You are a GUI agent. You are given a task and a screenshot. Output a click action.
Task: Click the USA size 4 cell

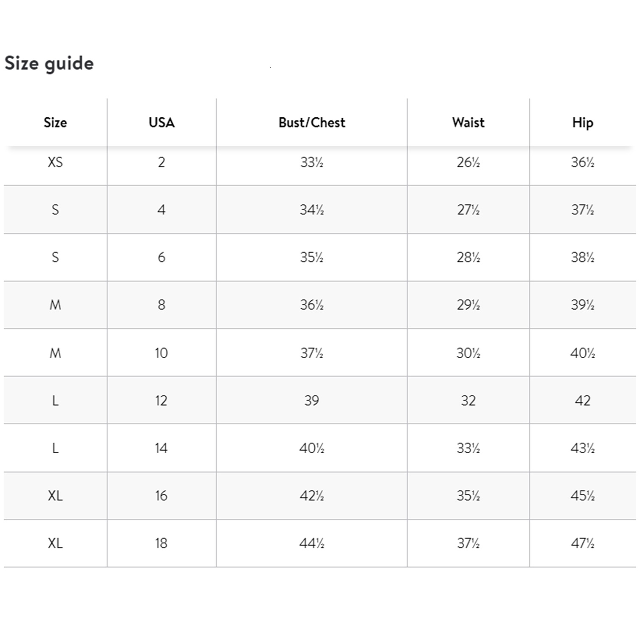click(161, 210)
